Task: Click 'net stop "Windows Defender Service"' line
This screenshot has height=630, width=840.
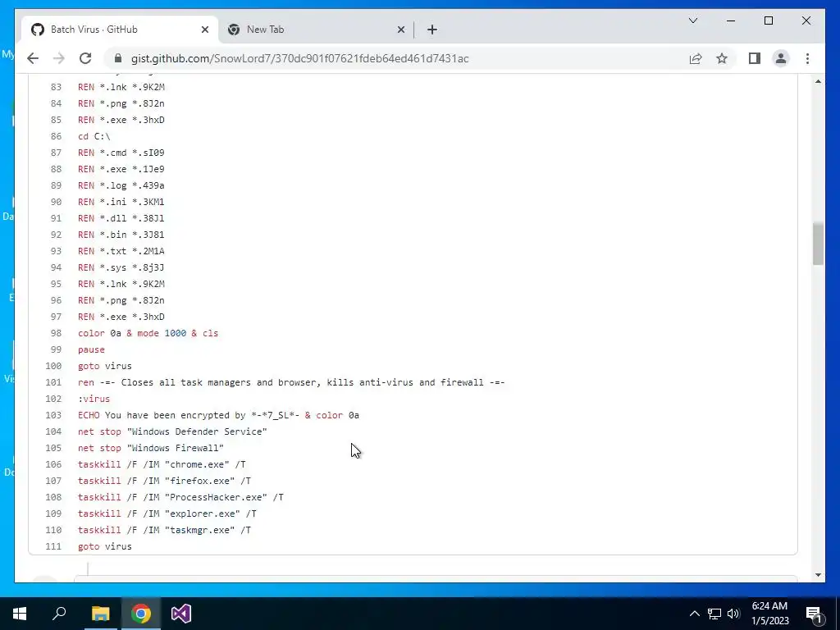Action: (x=172, y=431)
